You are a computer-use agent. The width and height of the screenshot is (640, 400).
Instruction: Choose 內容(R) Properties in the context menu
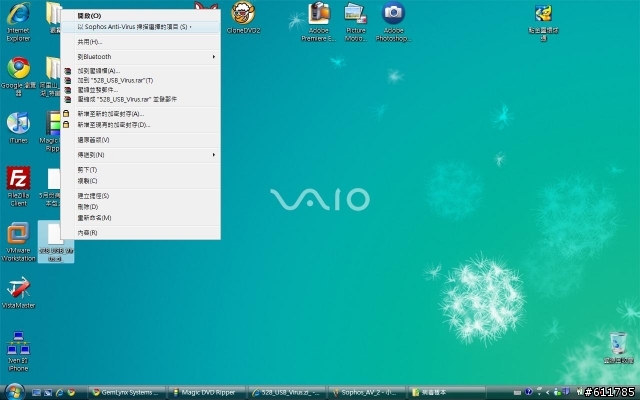pos(140,233)
